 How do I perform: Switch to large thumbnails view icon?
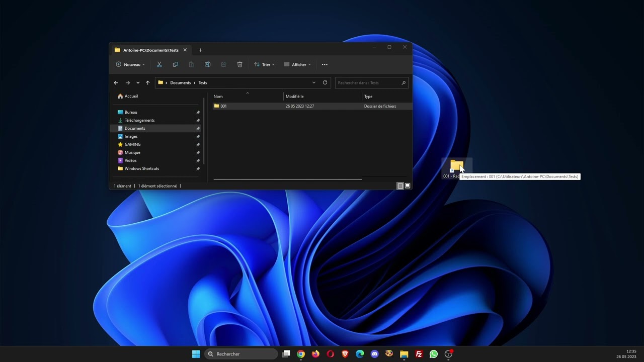pyautogui.click(x=408, y=186)
